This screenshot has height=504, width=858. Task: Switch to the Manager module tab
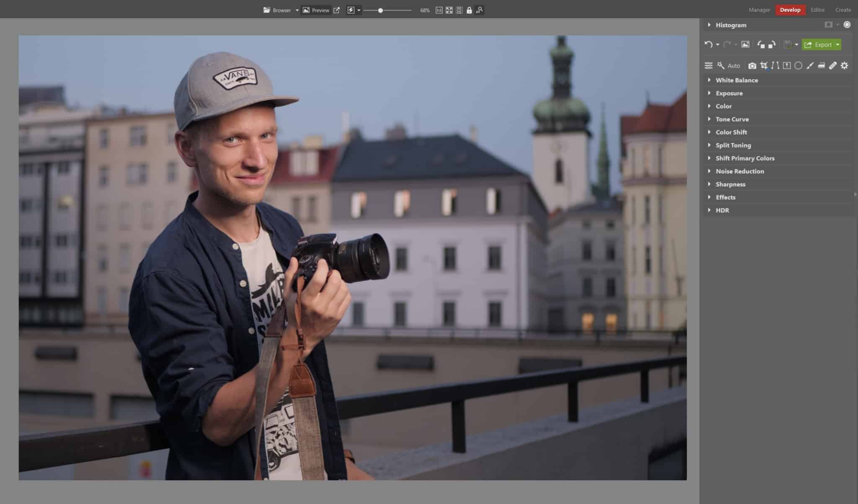coord(759,10)
